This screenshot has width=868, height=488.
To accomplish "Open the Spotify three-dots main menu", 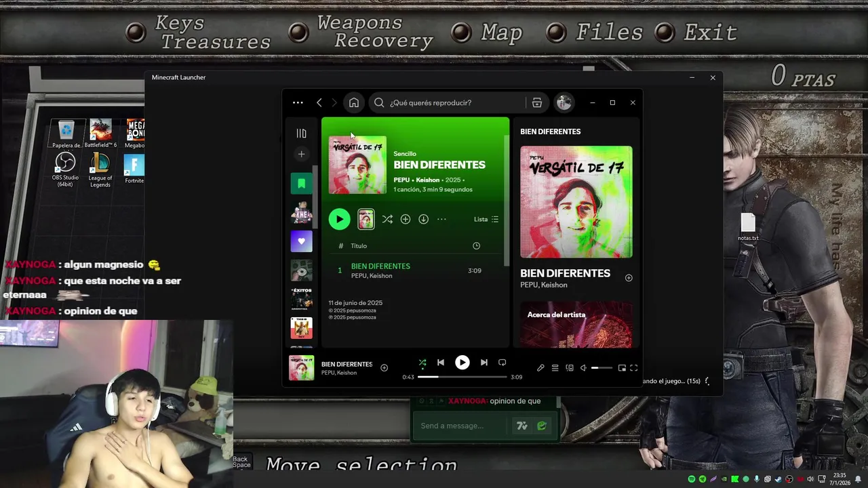I will 298,103.
